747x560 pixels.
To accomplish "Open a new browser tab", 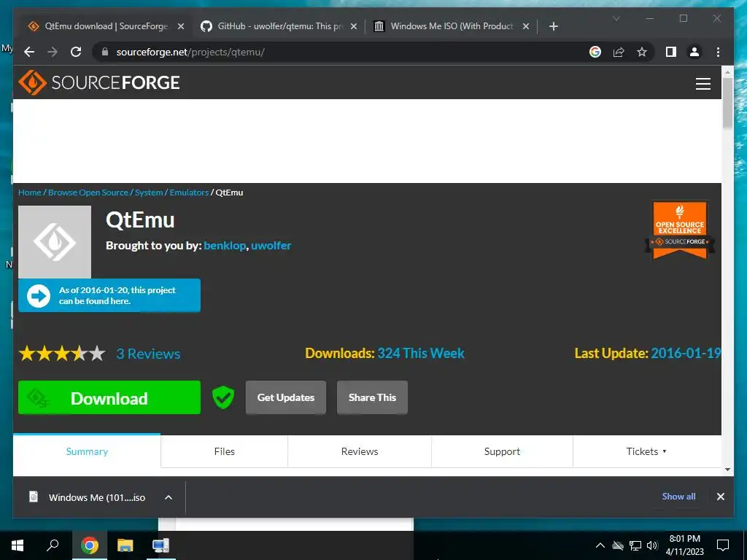I will point(553,26).
